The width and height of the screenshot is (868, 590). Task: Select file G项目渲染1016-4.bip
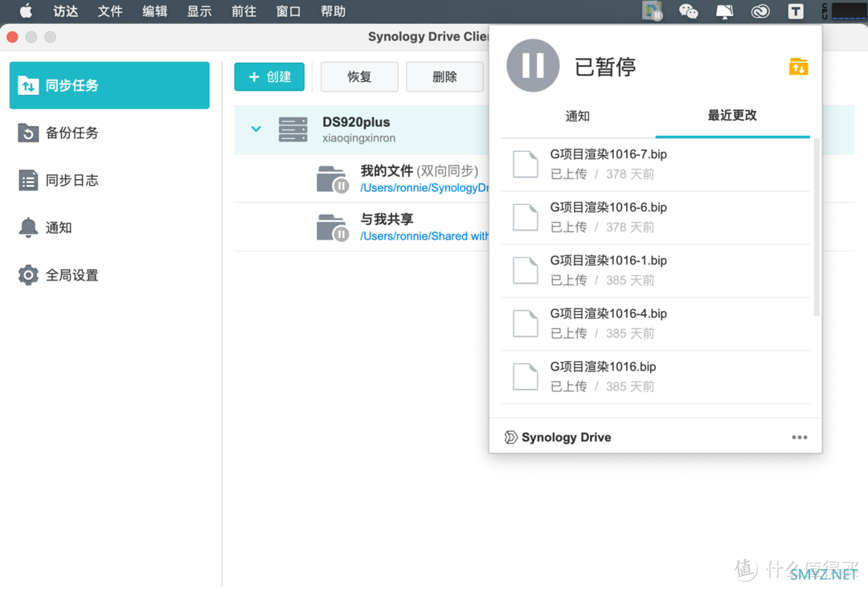coord(656,324)
